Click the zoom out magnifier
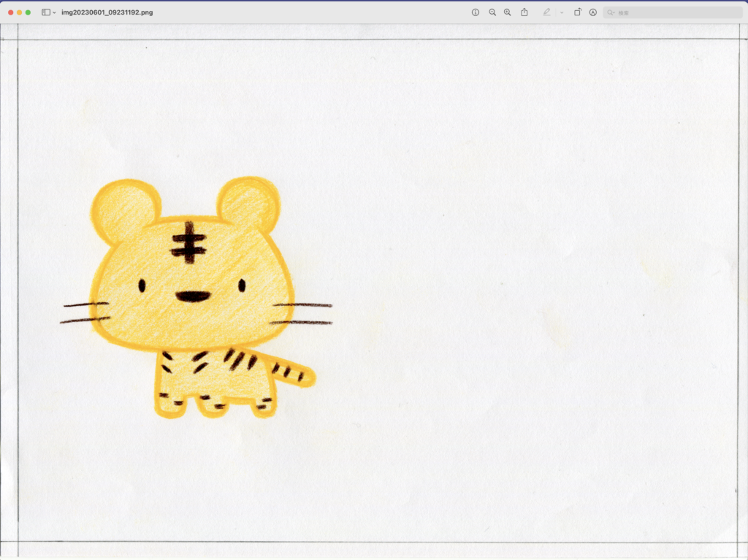Image resolution: width=748 pixels, height=560 pixels. pyautogui.click(x=492, y=12)
